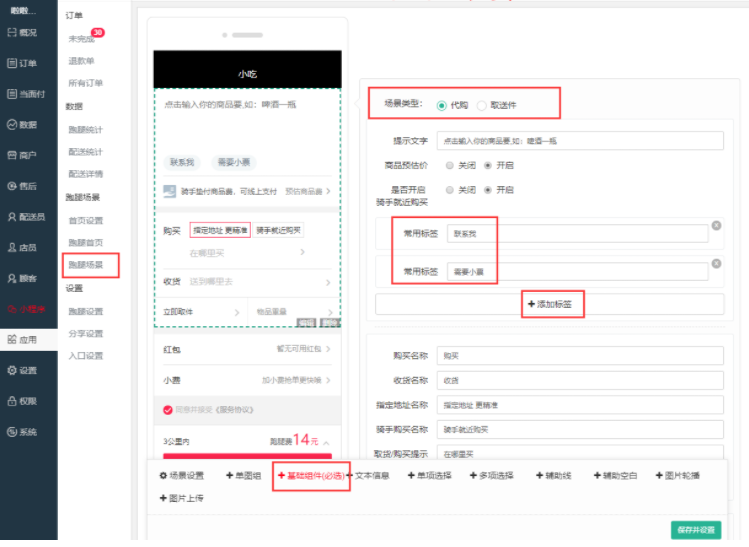Add 图片上传 component
The width and height of the screenshot is (749, 547).
tap(182, 498)
